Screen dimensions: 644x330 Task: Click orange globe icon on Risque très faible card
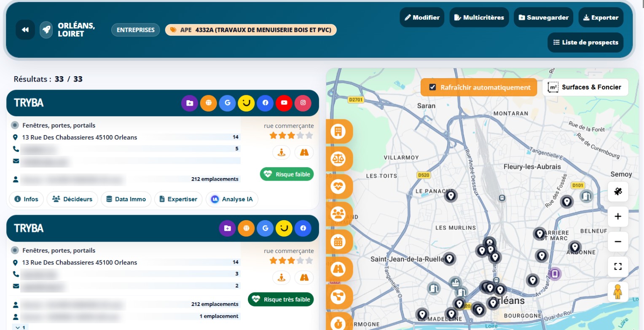tap(246, 228)
